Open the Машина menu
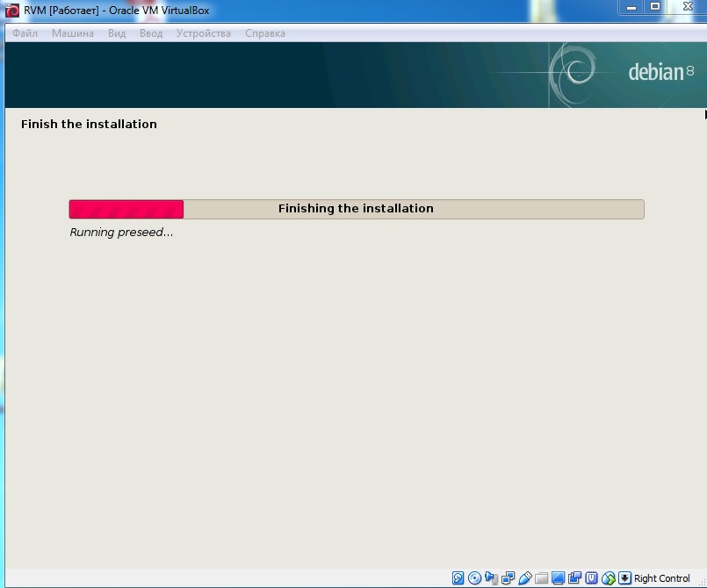Image resolution: width=707 pixels, height=588 pixels. (74, 33)
